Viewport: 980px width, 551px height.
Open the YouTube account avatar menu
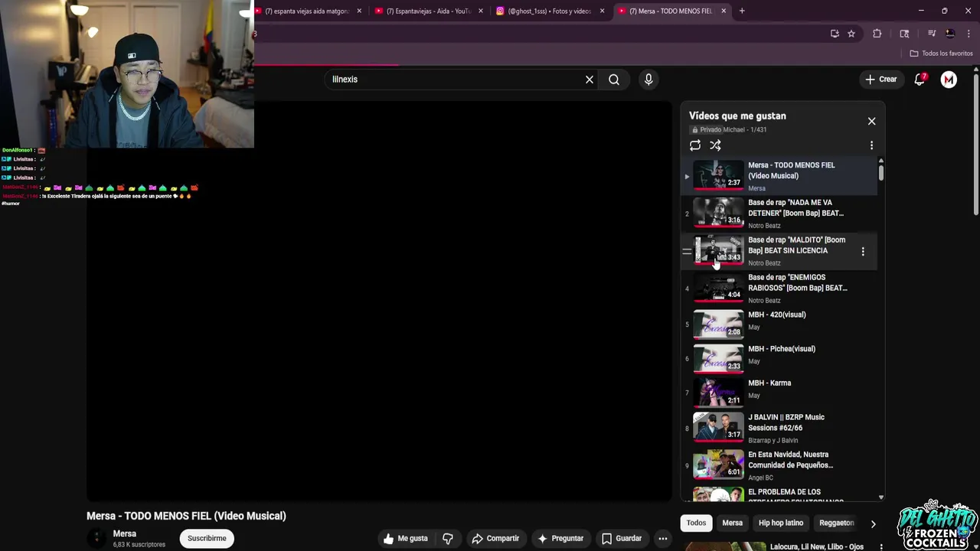[949, 79]
